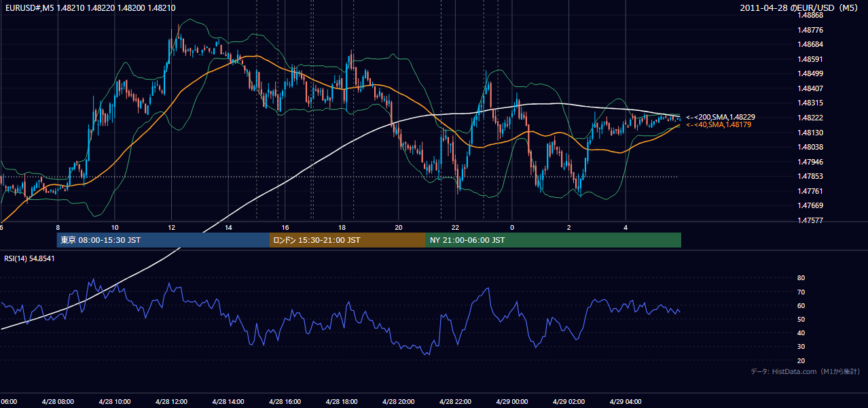Click the 4/29 00:00 time axis label

click(x=511, y=401)
